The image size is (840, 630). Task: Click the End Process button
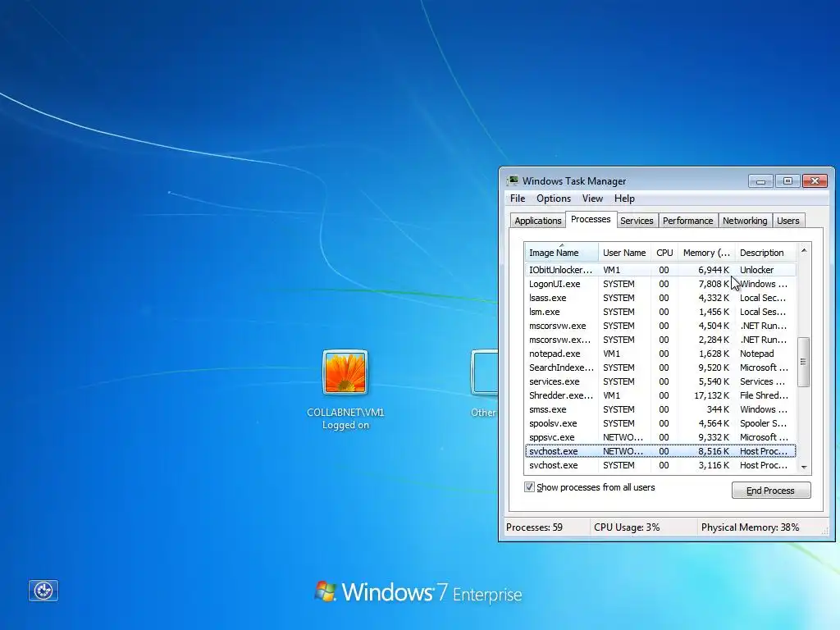771,491
